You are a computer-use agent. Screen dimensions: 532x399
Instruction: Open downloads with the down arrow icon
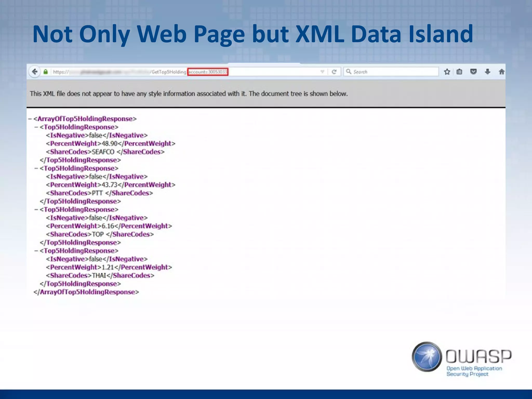(487, 72)
